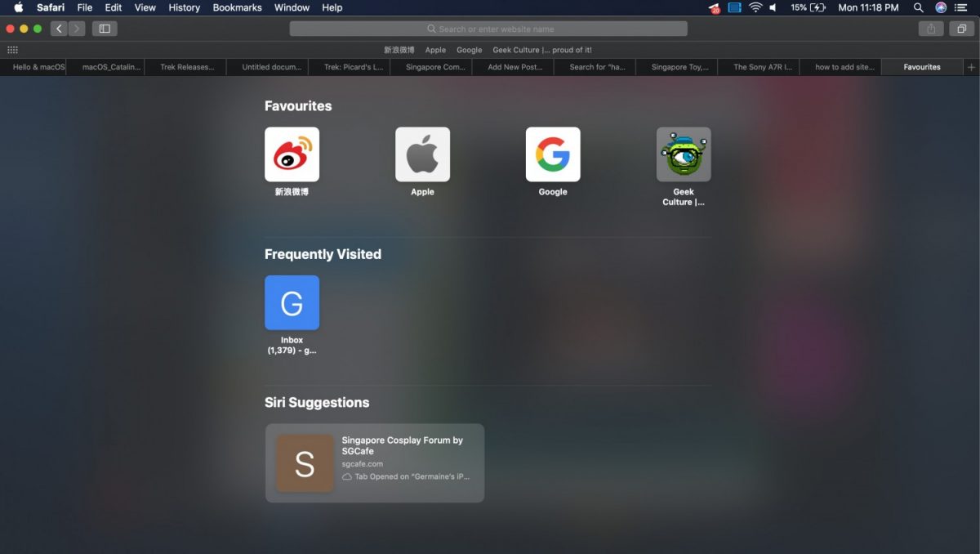Viewport: 980px width, 554px height.
Task: Switch to the how to add site tab
Action: [x=841, y=67]
